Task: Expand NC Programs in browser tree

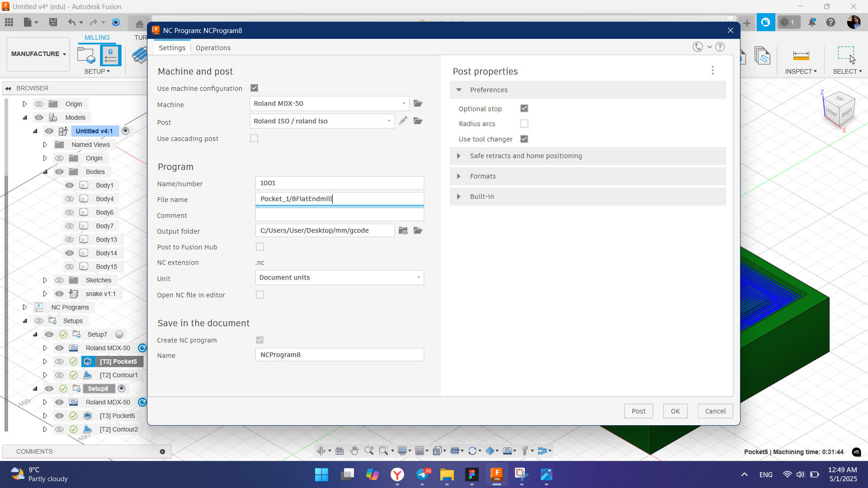Action: (25, 307)
